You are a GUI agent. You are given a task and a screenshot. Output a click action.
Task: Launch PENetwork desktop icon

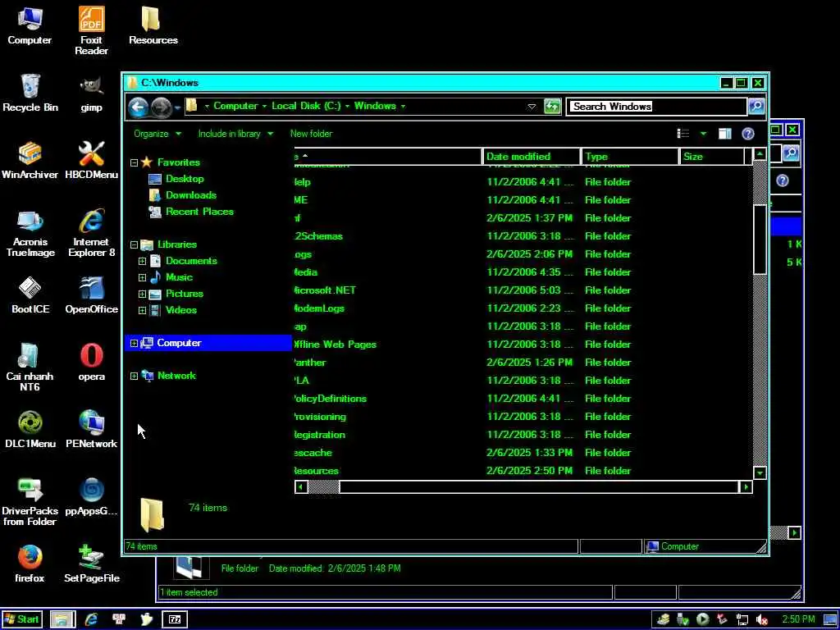[91, 430]
